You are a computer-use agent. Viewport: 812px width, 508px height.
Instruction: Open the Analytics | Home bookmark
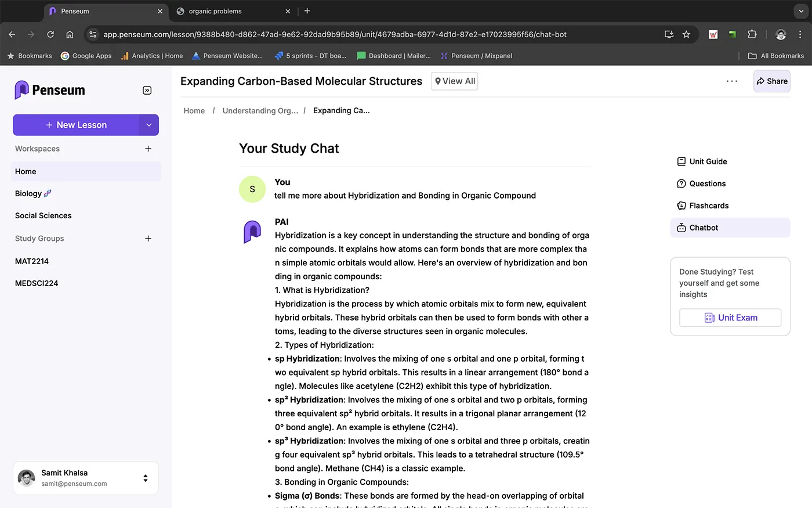tap(151, 56)
